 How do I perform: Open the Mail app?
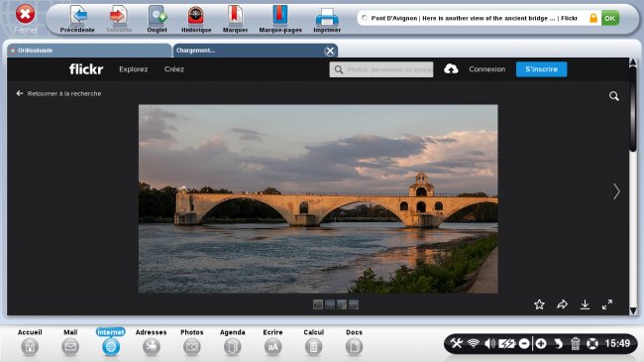coord(70,342)
